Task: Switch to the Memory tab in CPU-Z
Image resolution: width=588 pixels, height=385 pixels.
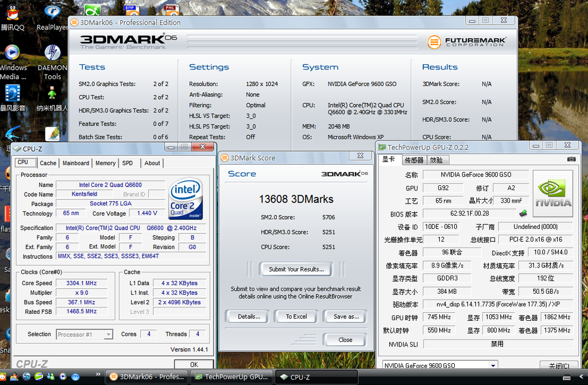Action: point(106,163)
